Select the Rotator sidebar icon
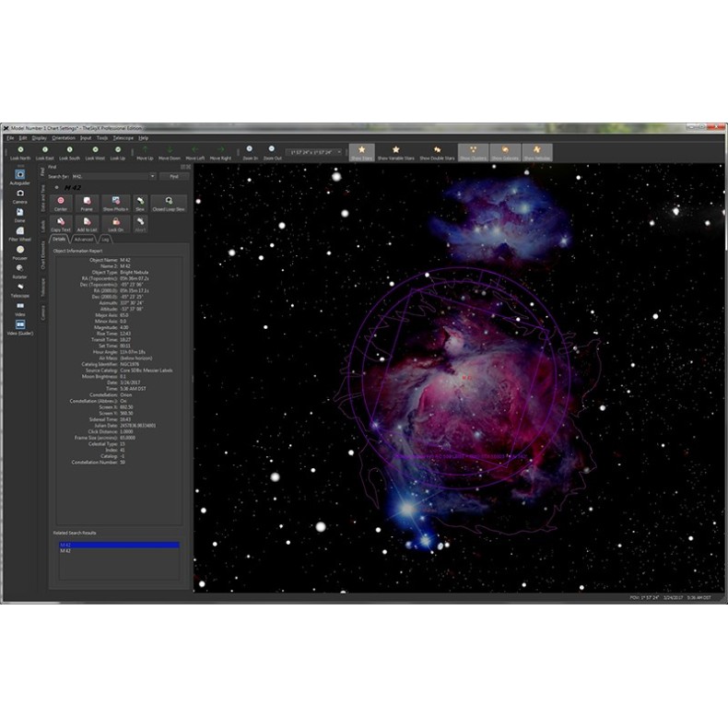Viewport: 728px width, 728px height. coord(20,270)
